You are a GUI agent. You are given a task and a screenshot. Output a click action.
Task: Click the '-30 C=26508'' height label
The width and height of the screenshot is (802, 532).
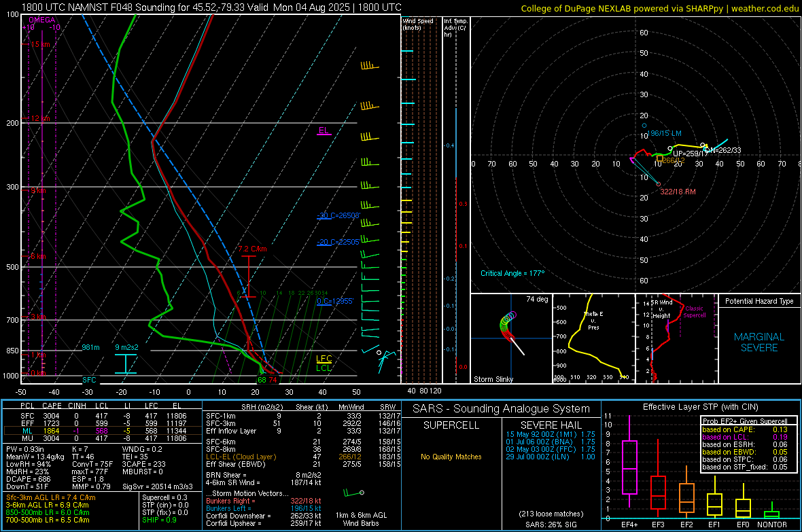click(x=338, y=215)
